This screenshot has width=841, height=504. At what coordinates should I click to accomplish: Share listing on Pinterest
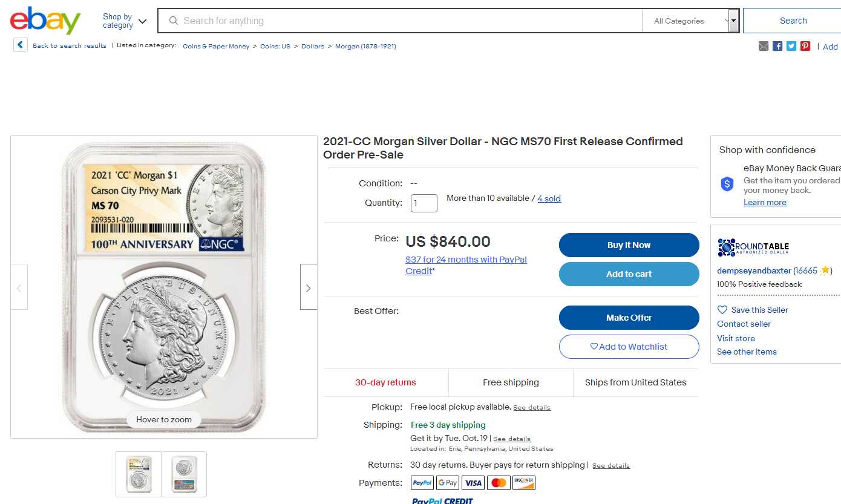pos(805,46)
